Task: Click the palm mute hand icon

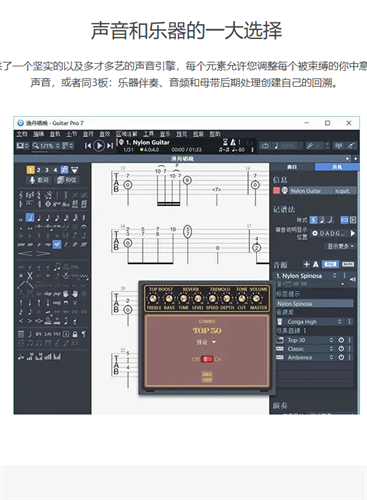Action: click(66, 294)
